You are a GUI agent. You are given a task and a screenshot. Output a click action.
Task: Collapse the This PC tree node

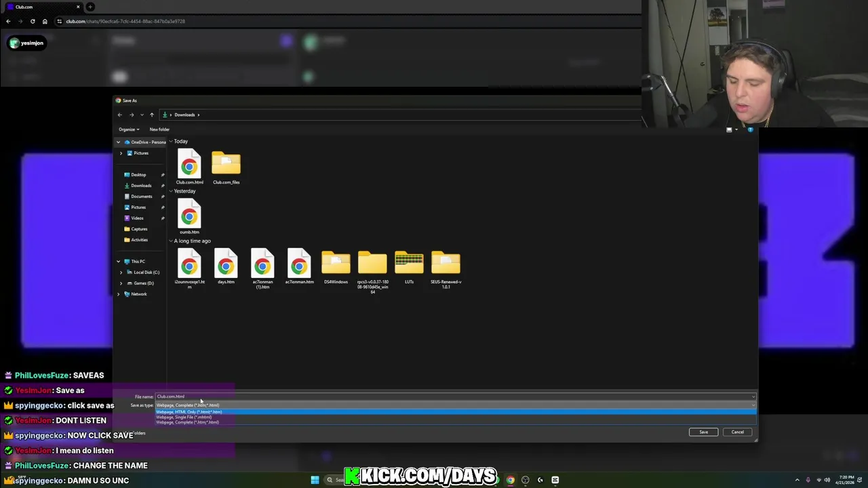118,262
